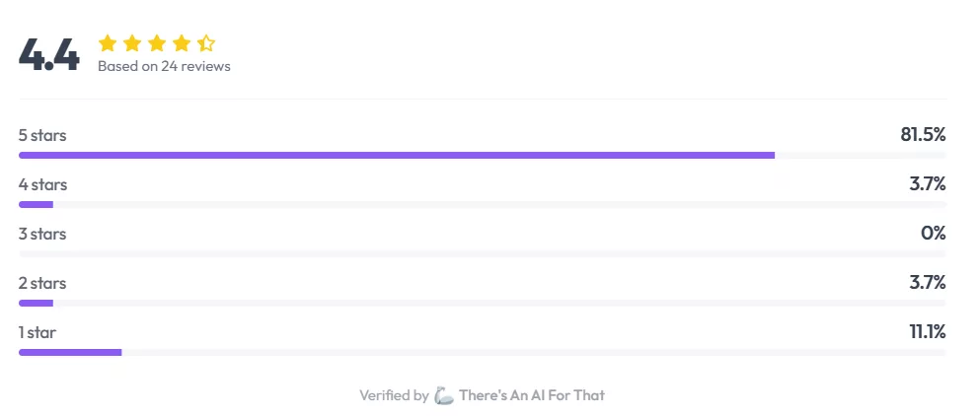Image resolution: width=980 pixels, height=416 pixels.
Task: Click the third yellow rating star
Action: pos(157,42)
